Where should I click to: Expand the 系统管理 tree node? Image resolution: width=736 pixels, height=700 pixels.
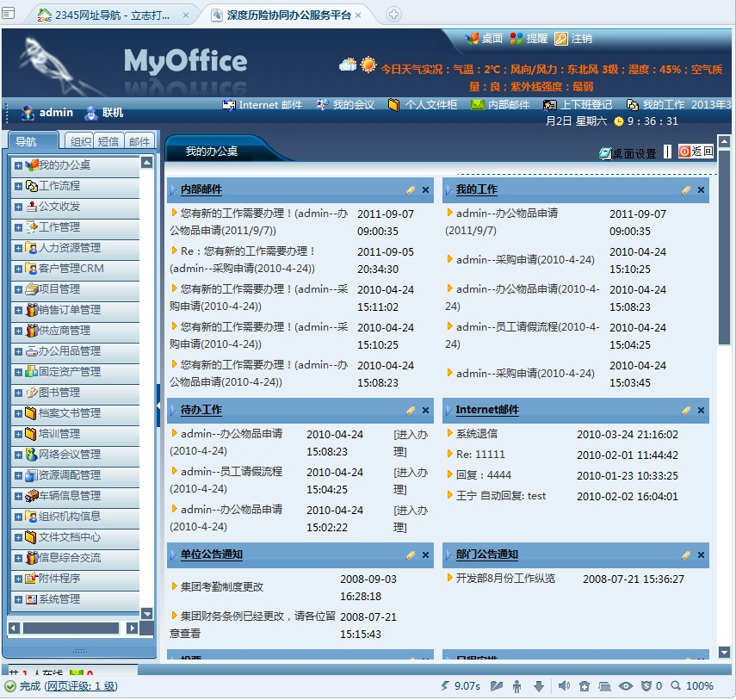18,599
